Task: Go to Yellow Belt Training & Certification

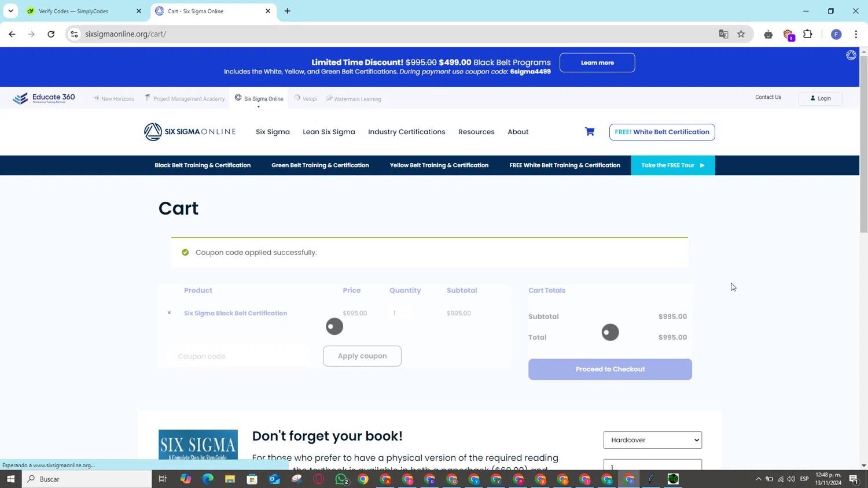Action: 439,165
